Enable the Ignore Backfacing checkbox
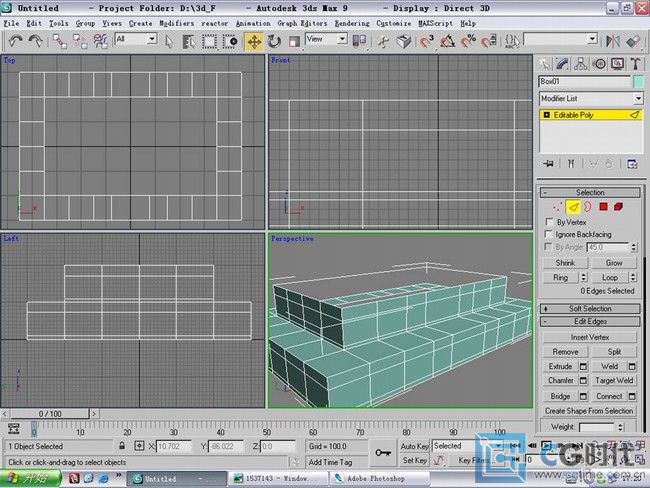Screen dimensions: 650x488 (x=548, y=234)
